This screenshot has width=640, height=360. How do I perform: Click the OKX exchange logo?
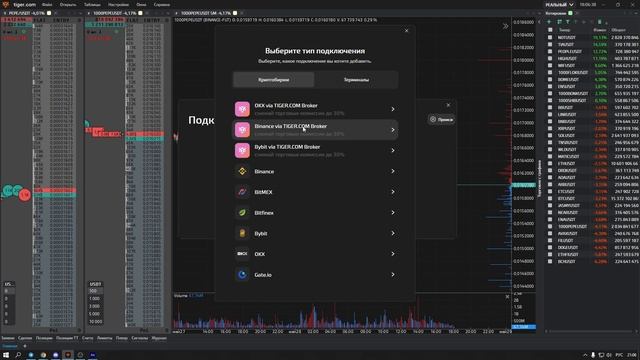pyautogui.click(x=242, y=254)
